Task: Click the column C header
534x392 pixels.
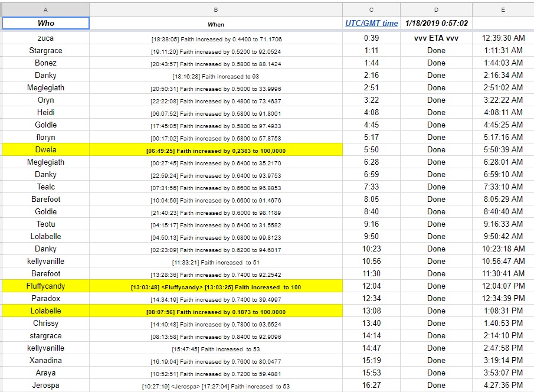Action: tap(371, 9)
